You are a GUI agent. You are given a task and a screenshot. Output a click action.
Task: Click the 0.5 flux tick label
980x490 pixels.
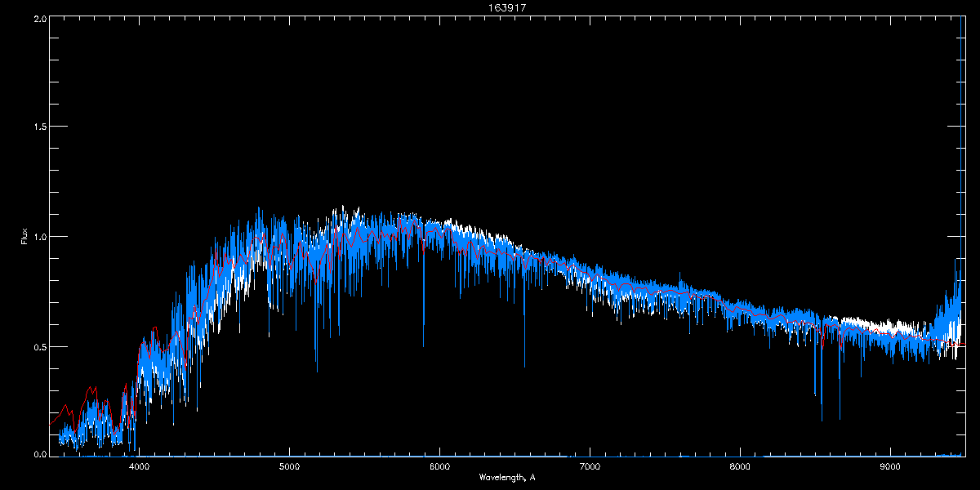pos(39,346)
